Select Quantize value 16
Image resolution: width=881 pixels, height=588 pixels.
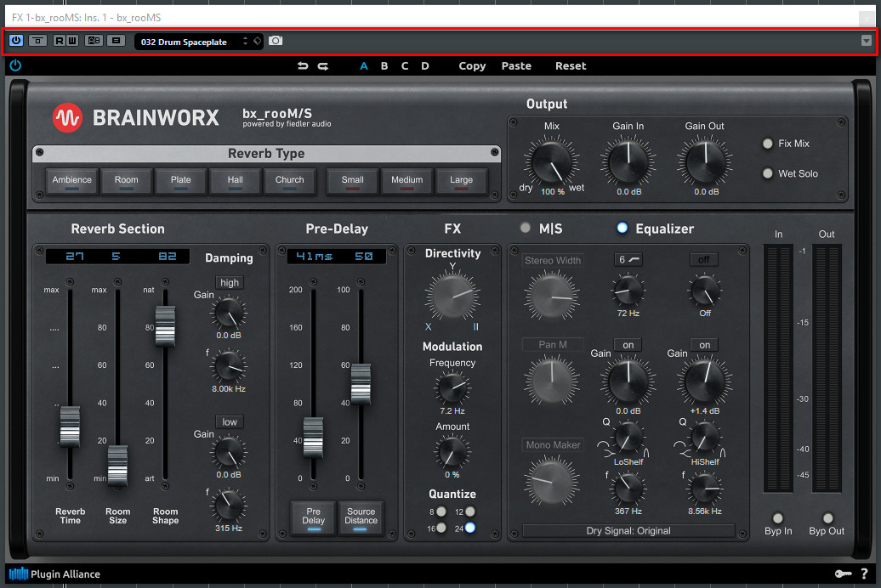click(441, 528)
